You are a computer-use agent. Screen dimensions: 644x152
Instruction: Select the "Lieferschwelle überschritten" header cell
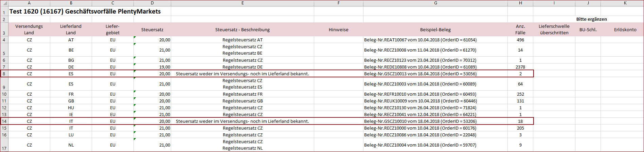click(x=554, y=30)
